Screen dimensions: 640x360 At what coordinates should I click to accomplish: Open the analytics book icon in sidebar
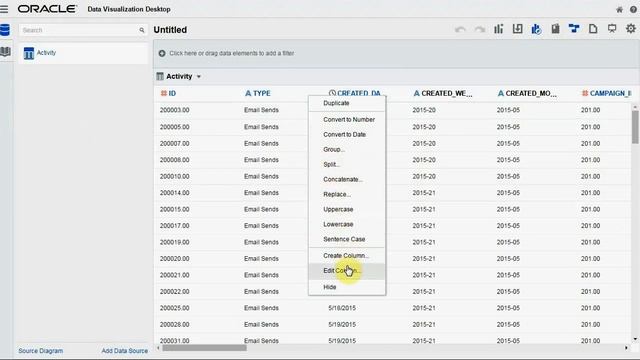click(5, 52)
